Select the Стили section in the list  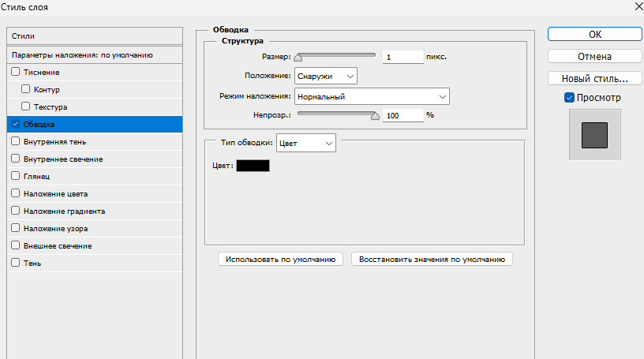click(x=94, y=36)
